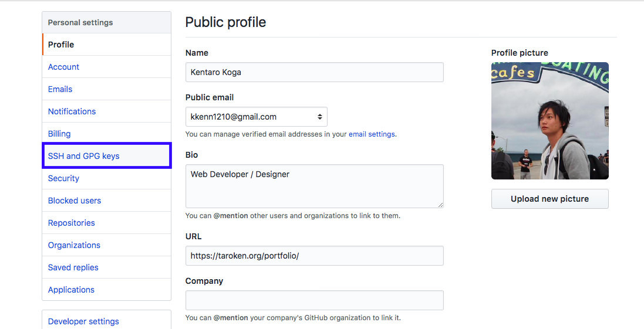This screenshot has height=329, width=644.
Task: Focus the Company input field
Action: click(x=314, y=300)
